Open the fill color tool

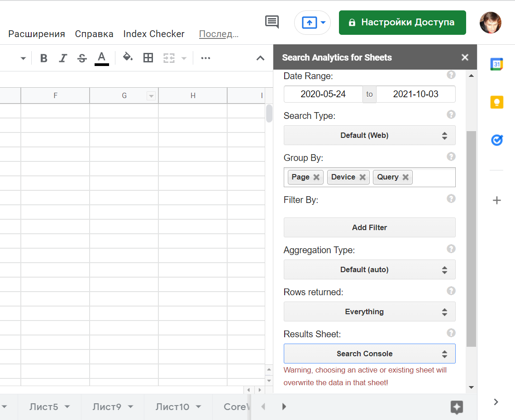pyautogui.click(x=128, y=57)
